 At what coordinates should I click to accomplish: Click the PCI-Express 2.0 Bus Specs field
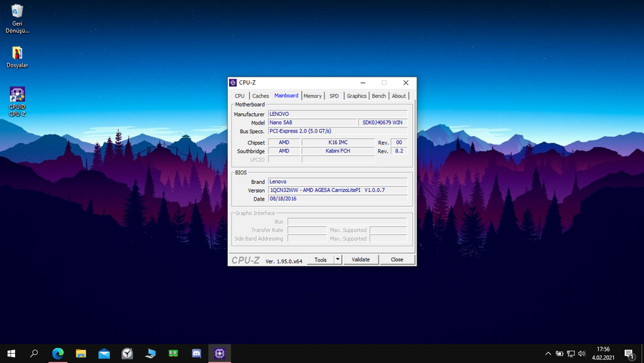338,131
